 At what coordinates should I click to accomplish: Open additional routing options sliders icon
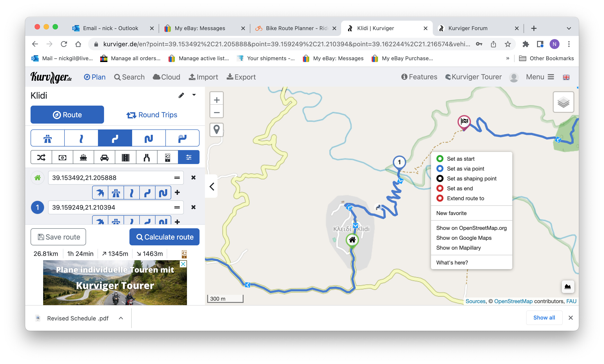(189, 157)
